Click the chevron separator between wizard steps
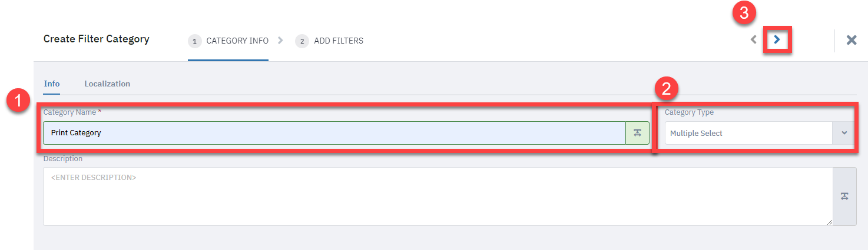868x250 pixels. [280, 41]
